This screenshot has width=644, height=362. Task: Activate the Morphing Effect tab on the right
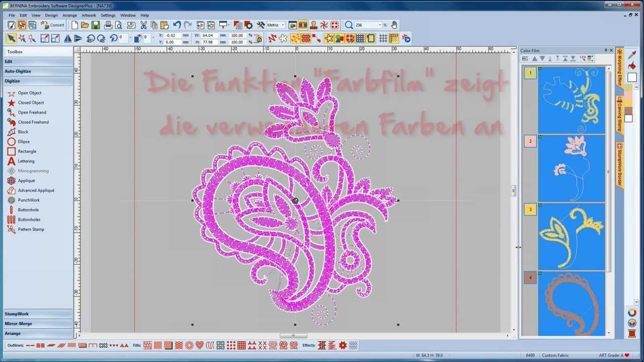coord(618,70)
